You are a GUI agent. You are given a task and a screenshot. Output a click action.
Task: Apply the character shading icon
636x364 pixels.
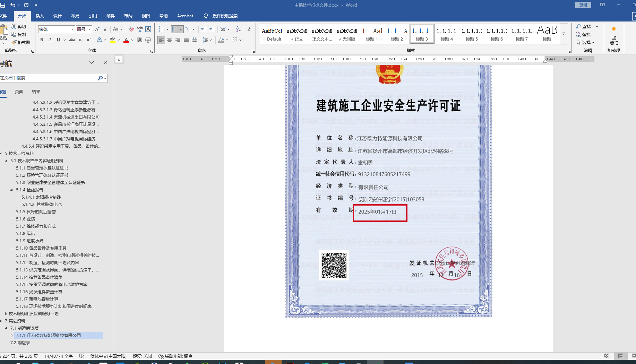[140, 40]
